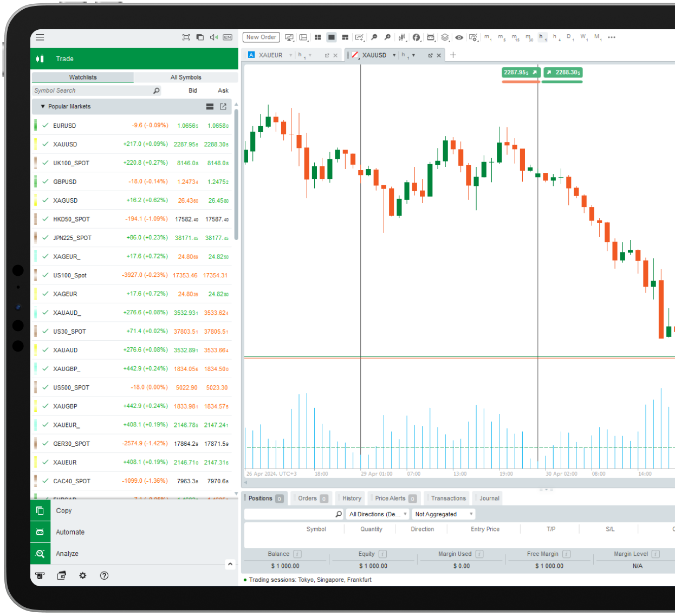The width and height of the screenshot is (675, 616).
Task: Click the panel layout icon in toolbar
Action: (303, 37)
